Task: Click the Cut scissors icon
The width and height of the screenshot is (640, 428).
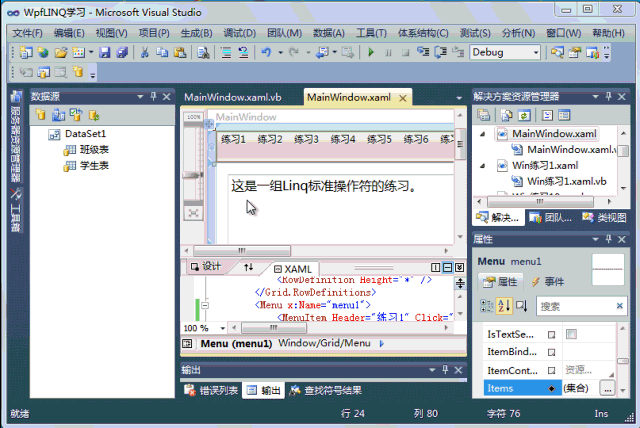Action: (x=144, y=52)
